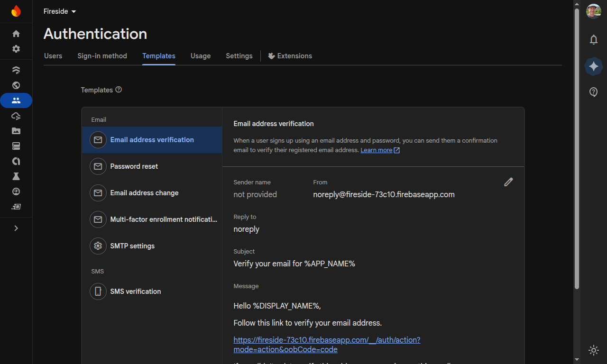Open the Firebase home dashboard
This screenshot has height=364, width=607.
(x=16, y=34)
